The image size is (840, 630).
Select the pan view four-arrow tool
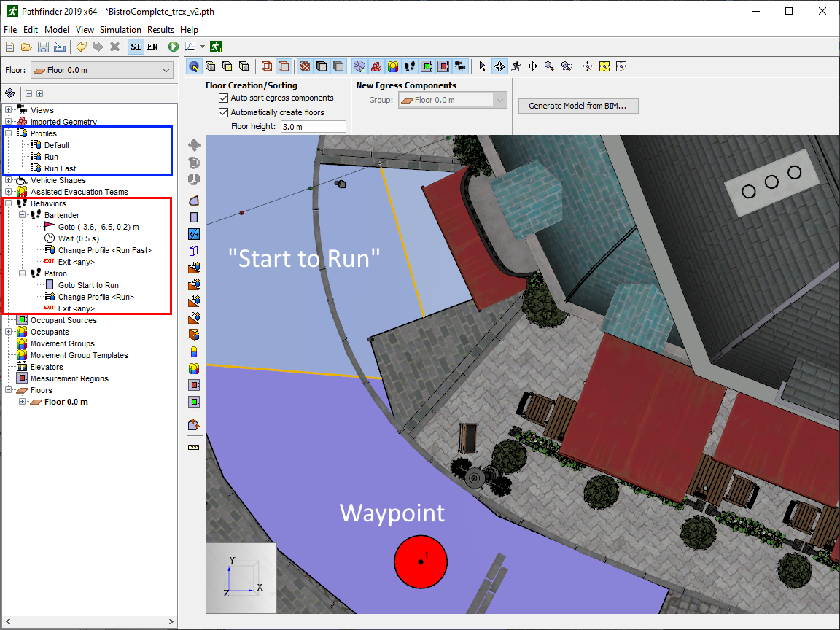point(532,66)
